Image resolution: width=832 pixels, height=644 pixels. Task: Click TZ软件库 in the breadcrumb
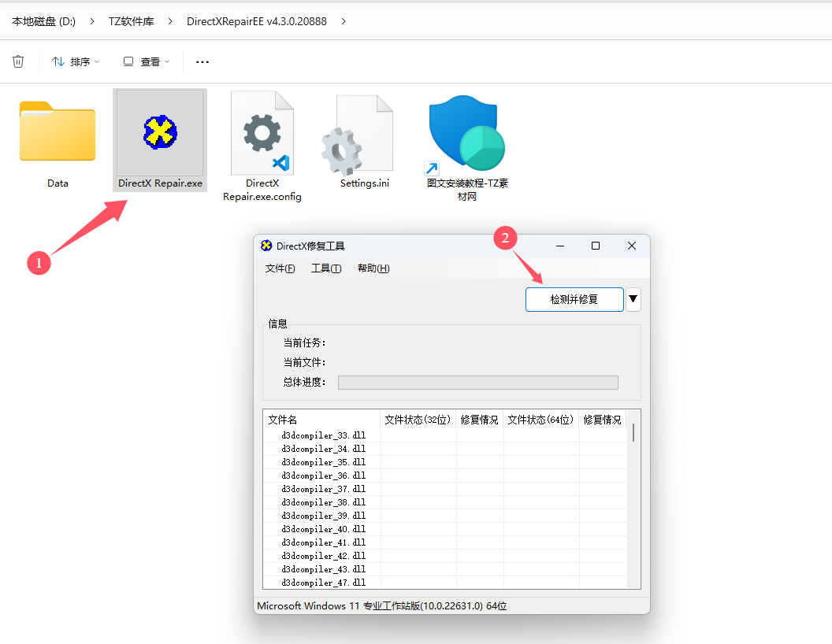click(x=131, y=21)
